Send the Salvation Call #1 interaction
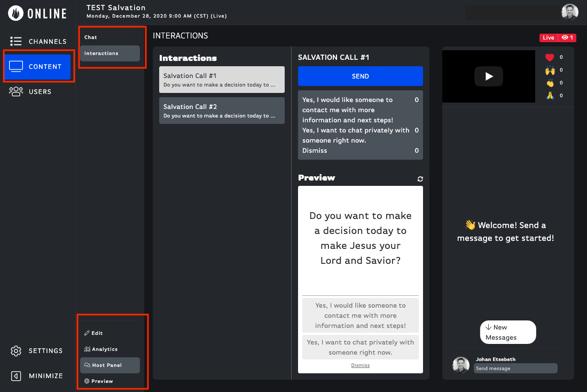Viewport: 587px width, 392px height. [x=360, y=76]
